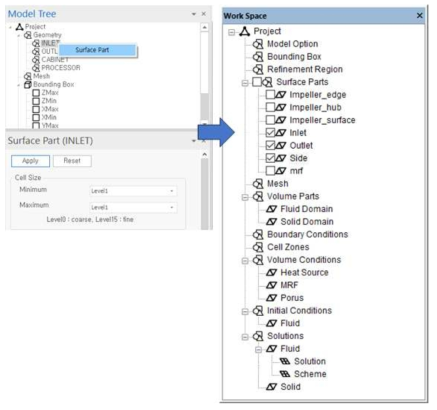Click the Project triangle icon in Work Space
Viewport: 437px width, 410px height.
click(x=245, y=31)
